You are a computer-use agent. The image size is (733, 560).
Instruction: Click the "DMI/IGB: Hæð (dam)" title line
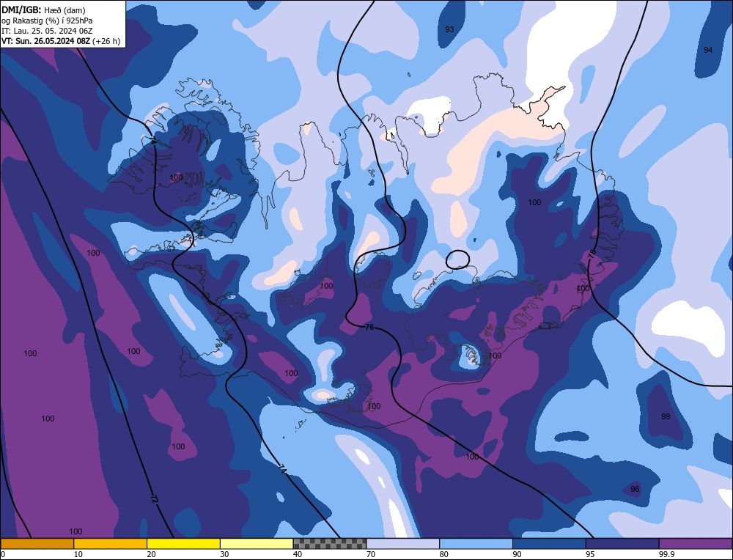43,10
